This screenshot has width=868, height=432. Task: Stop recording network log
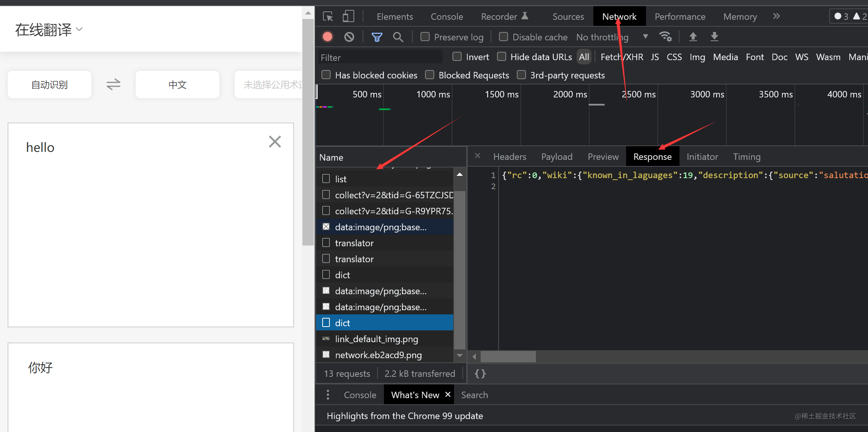(x=328, y=37)
